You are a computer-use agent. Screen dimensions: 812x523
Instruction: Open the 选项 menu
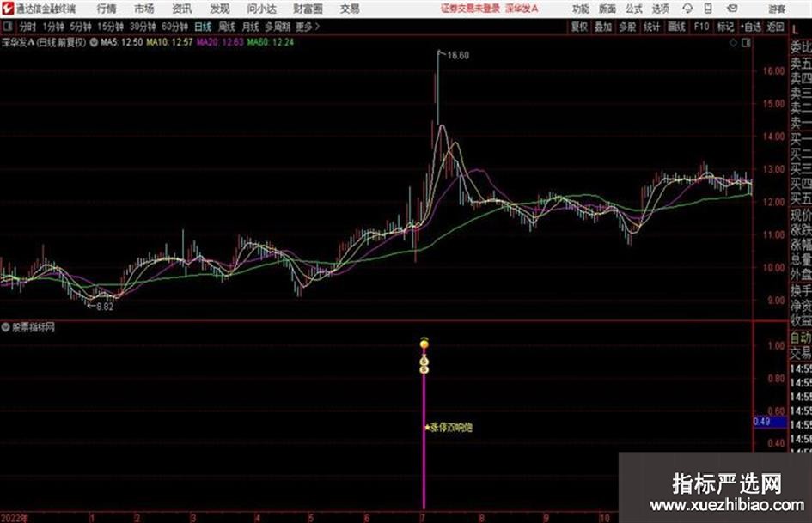pos(660,9)
